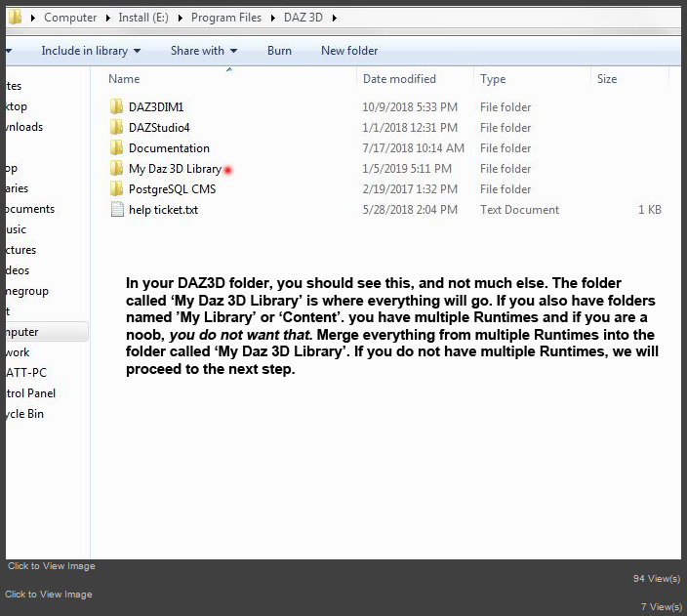Click the folder icon in the address bar
Image resolution: width=687 pixels, height=616 pixels.
pyautogui.click(x=15, y=18)
